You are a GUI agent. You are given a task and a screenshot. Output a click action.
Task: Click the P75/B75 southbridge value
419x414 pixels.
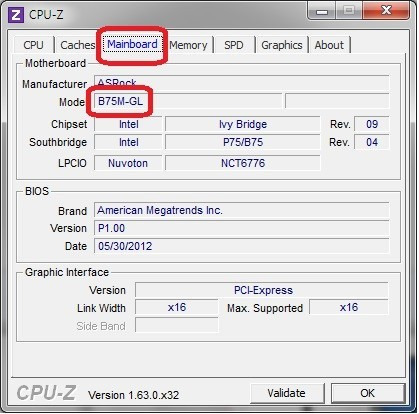click(243, 142)
